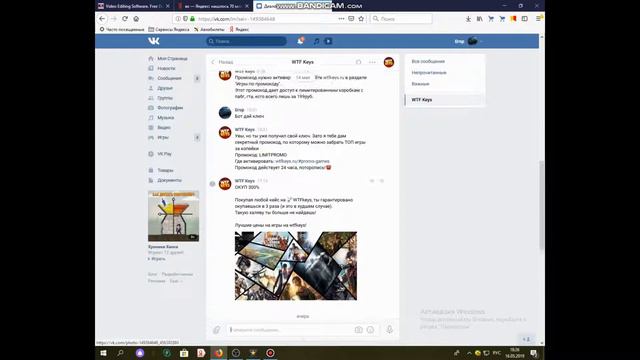Open the game advertisement thumbnail in the sidebar
The height and width of the screenshot is (360, 640).
pyautogui.click(x=173, y=216)
